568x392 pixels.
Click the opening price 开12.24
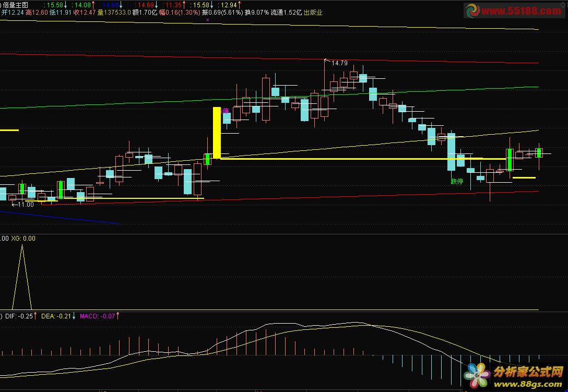coord(13,13)
